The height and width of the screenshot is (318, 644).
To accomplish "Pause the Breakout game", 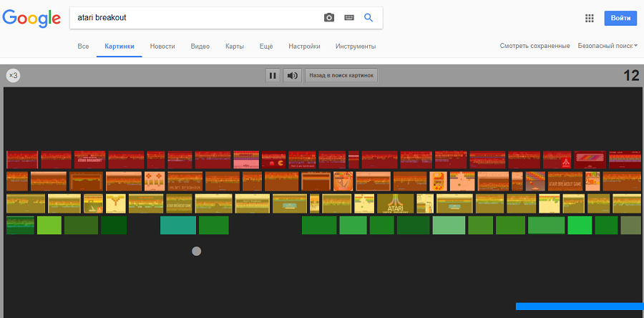I will [x=273, y=76].
